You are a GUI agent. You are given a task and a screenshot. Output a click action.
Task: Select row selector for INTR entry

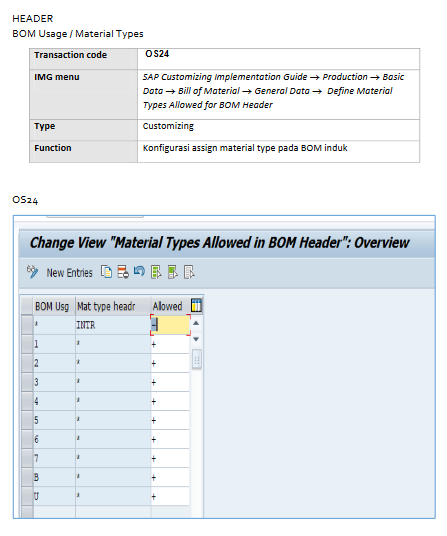point(27,325)
